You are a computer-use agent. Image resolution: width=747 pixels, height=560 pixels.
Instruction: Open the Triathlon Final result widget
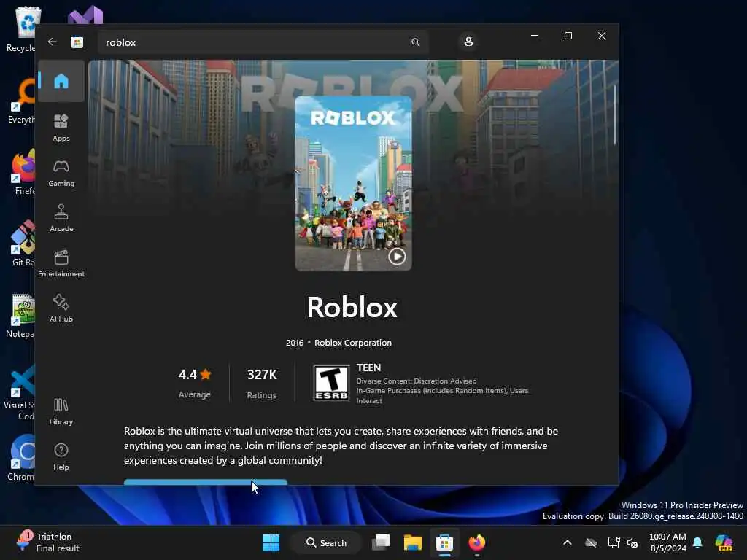point(47,542)
